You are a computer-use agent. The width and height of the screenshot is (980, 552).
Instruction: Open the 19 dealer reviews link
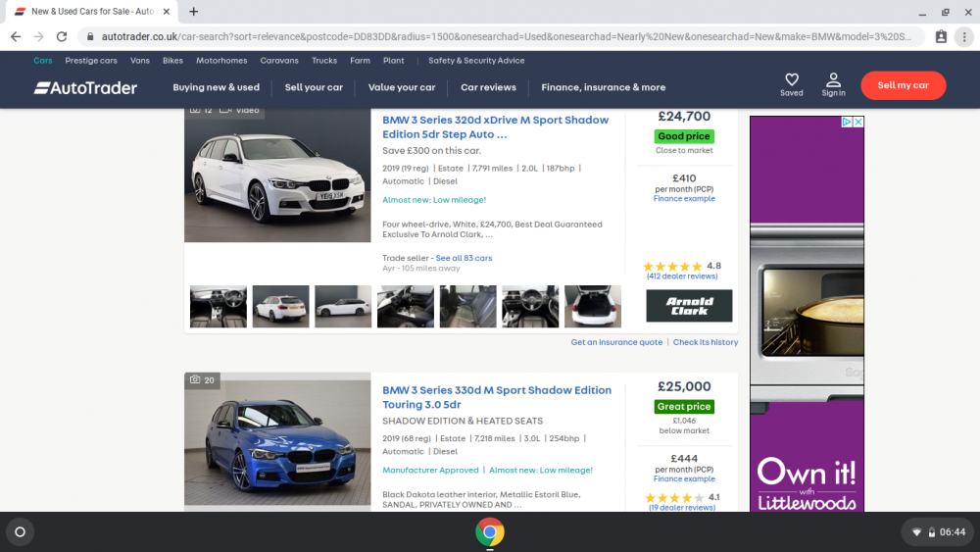point(682,508)
